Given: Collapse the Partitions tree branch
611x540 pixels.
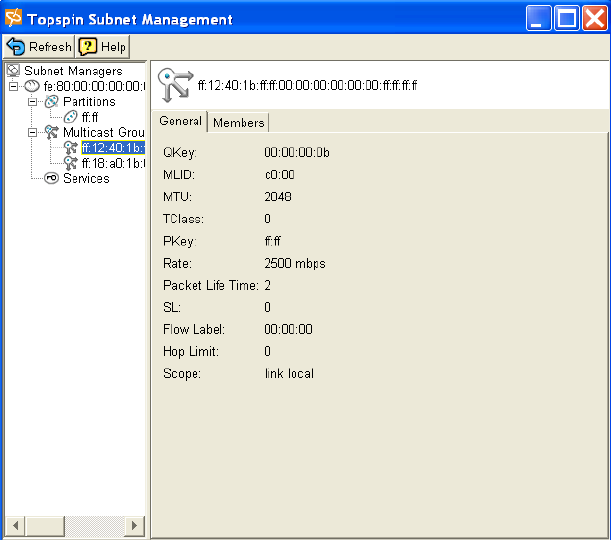Looking at the screenshot, I should click(x=33, y=102).
